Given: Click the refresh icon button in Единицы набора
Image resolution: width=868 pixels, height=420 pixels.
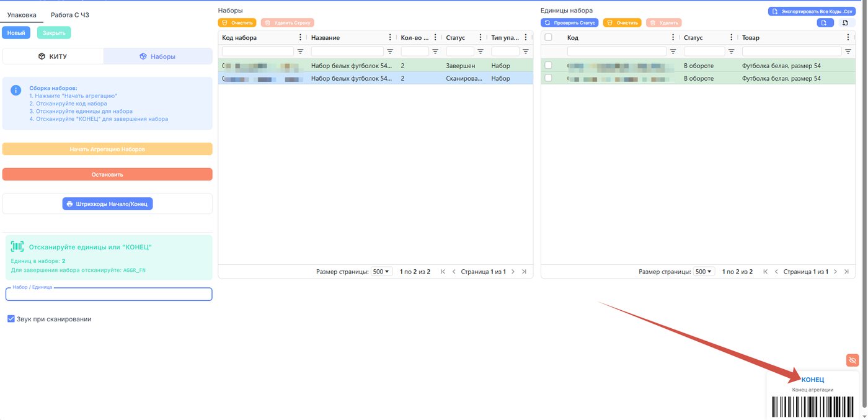Looking at the screenshot, I should 843,23.
